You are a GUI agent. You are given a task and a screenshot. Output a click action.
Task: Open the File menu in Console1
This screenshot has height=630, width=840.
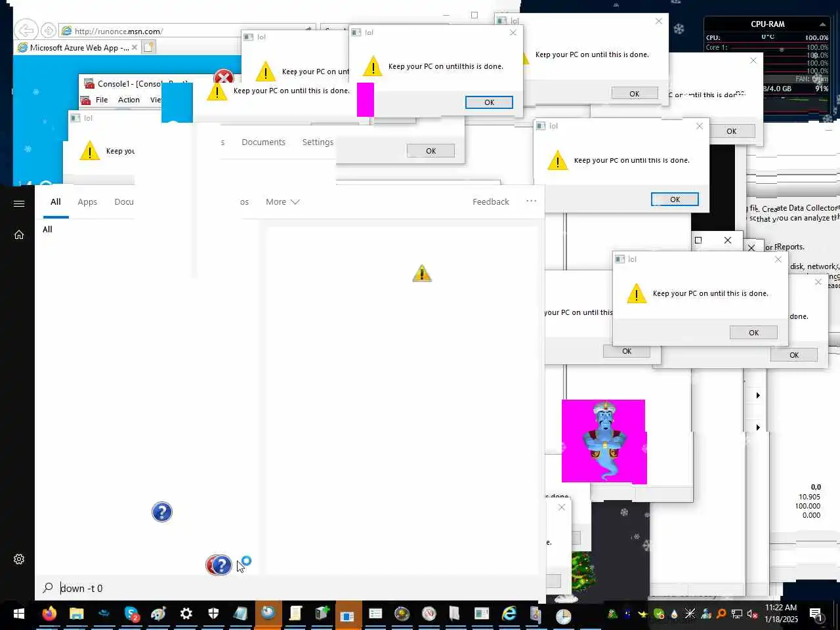coord(102,100)
